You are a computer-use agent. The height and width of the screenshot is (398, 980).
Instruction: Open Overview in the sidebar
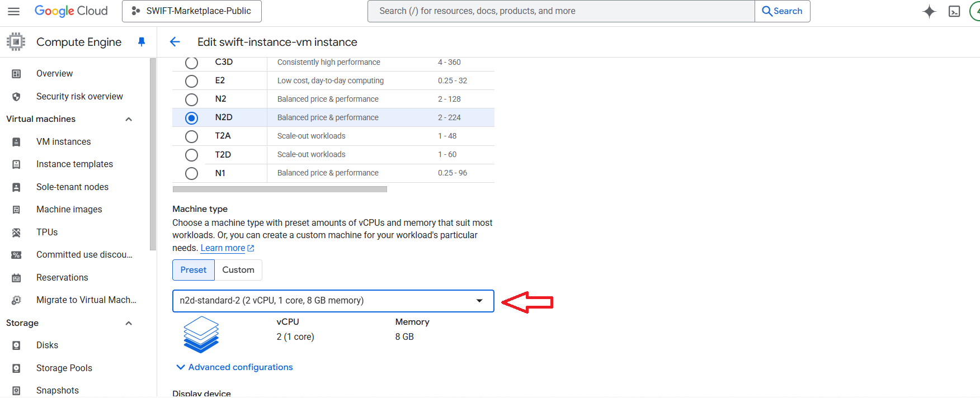tap(54, 74)
